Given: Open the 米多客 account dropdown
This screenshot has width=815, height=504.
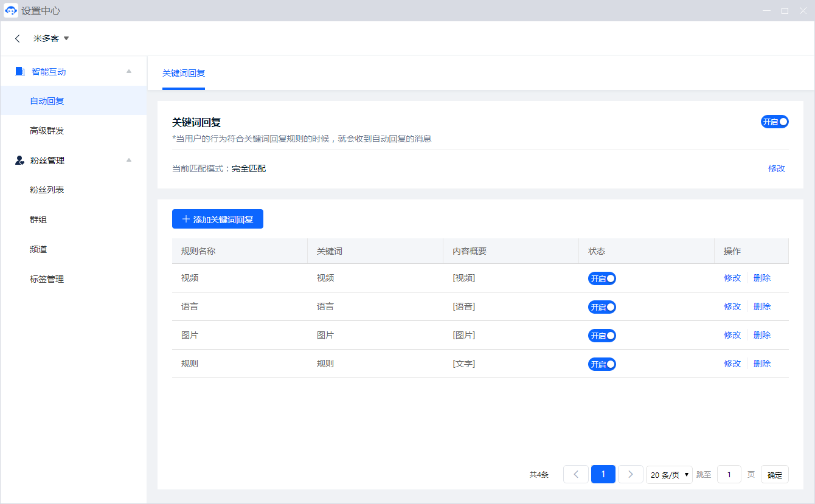Looking at the screenshot, I should pos(51,38).
